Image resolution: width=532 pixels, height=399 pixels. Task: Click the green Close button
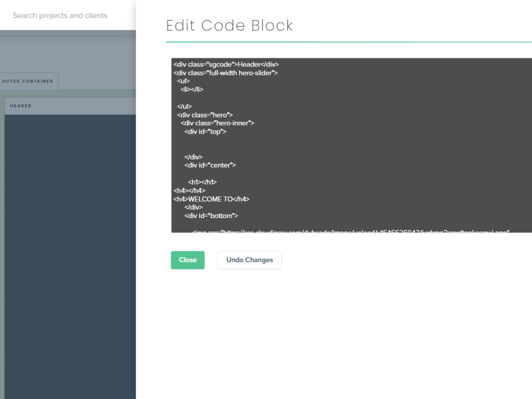(x=187, y=260)
